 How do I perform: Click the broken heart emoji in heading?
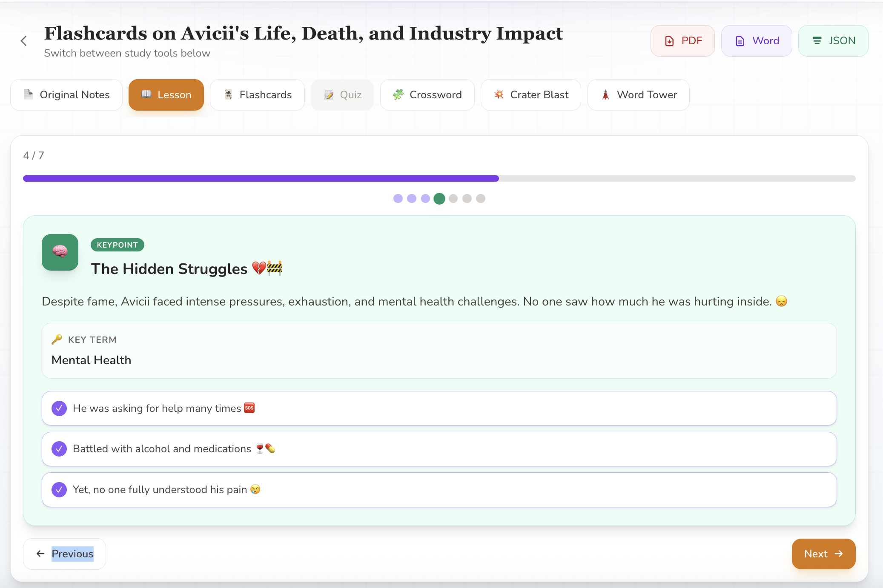[x=259, y=268]
